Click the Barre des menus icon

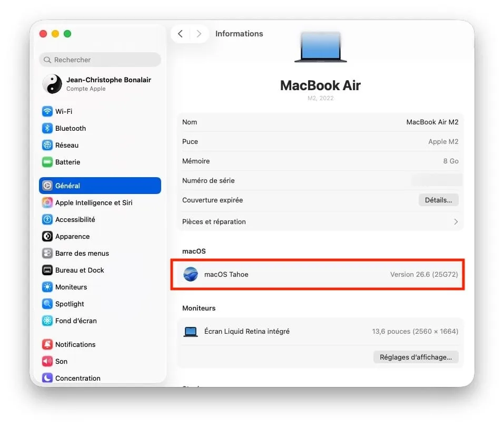pyautogui.click(x=47, y=253)
